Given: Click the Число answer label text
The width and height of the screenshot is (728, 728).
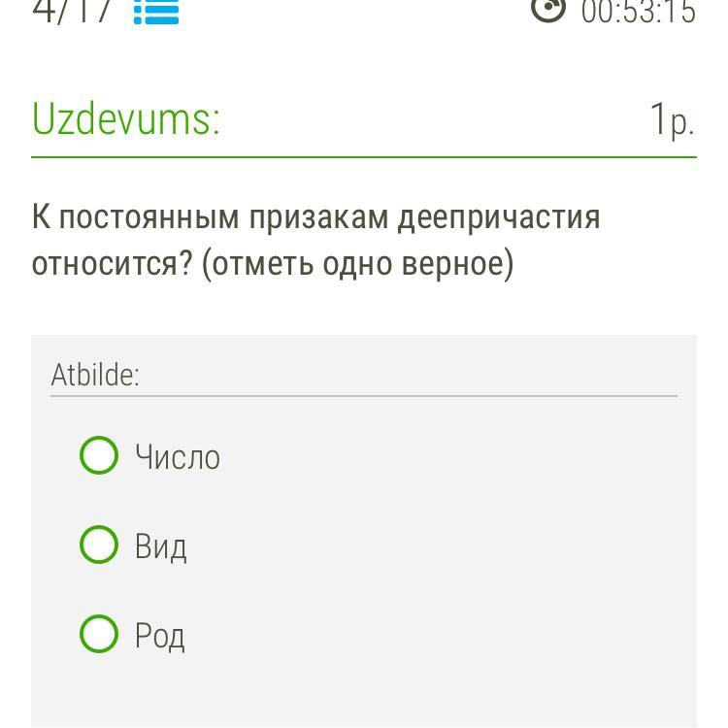Looking at the screenshot, I should tap(178, 457).
